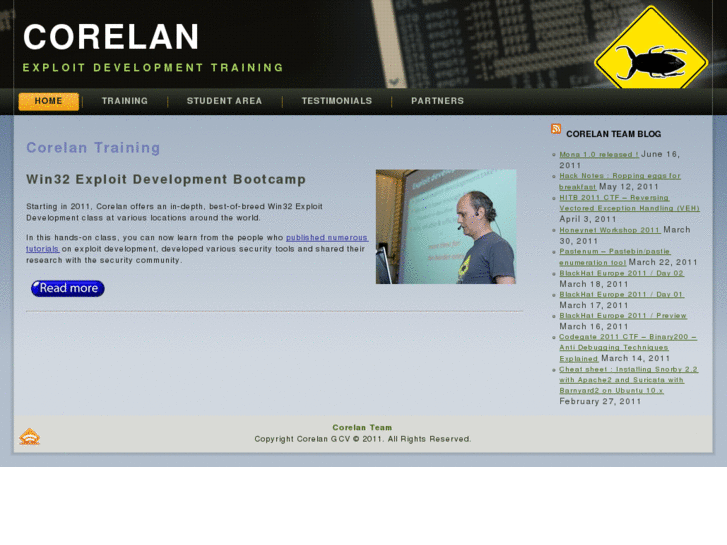Click the blue Read more button
727x545 pixels.
pyautogui.click(x=68, y=288)
